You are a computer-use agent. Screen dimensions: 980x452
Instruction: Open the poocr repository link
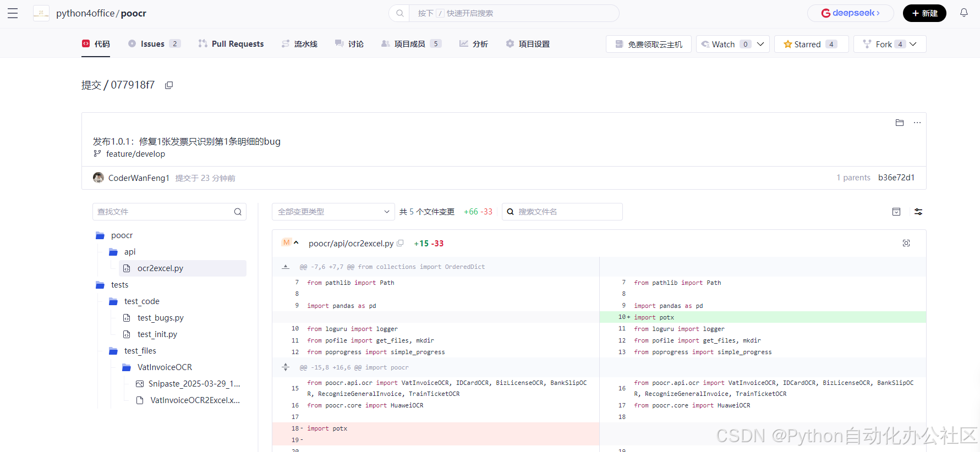pyautogui.click(x=134, y=13)
